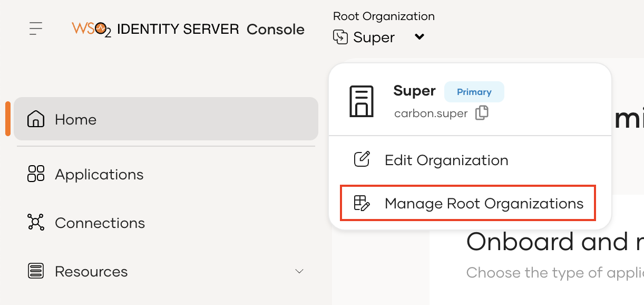This screenshot has width=644, height=305.
Task: Click the Resources stack icon
Action: pyautogui.click(x=36, y=271)
